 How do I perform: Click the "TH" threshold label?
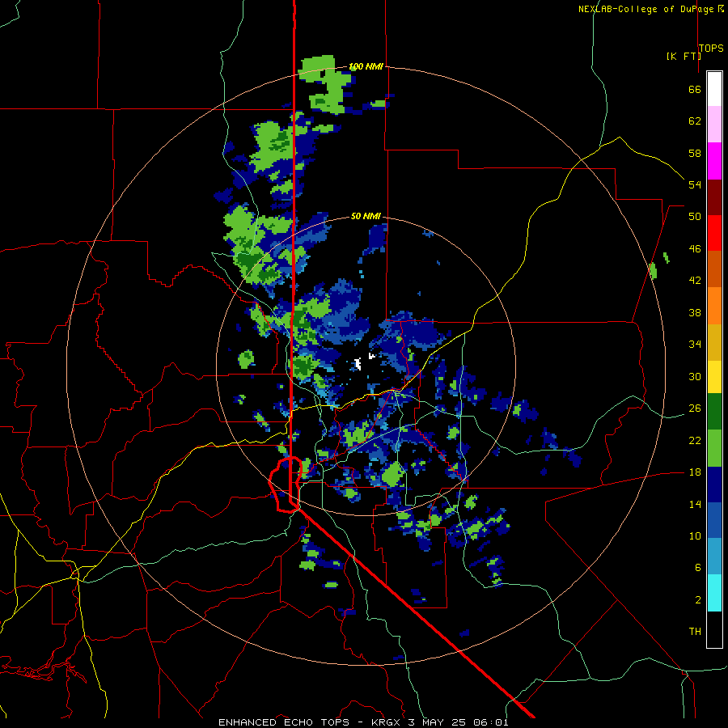695,632
